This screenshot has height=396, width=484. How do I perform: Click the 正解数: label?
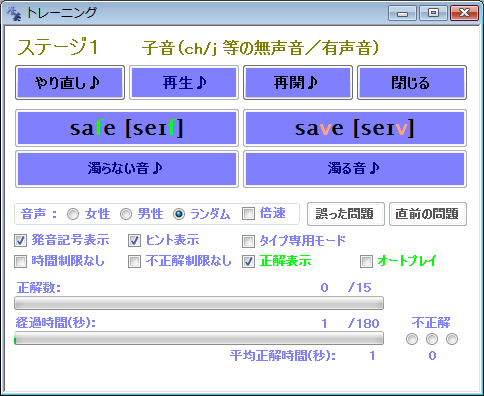[x=39, y=288]
